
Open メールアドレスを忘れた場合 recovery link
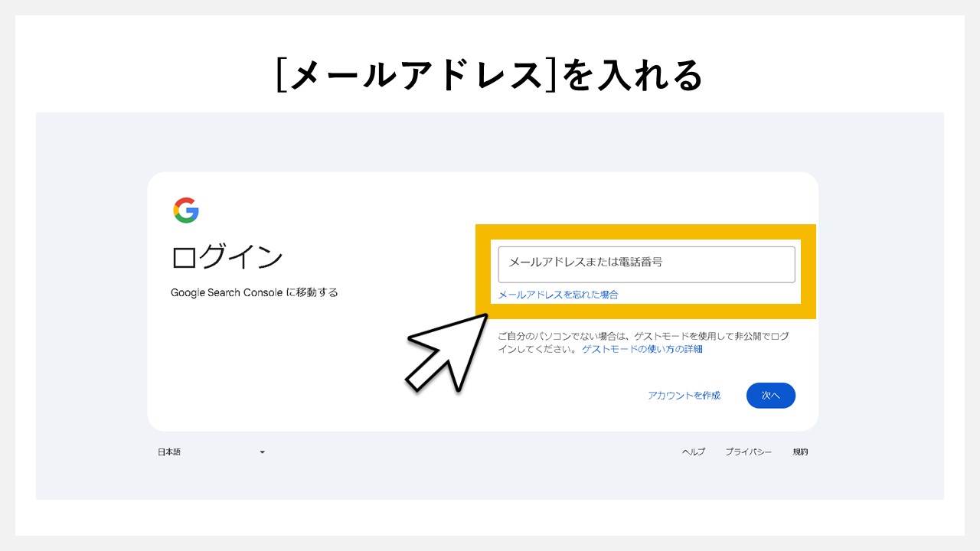click(x=557, y=294)
